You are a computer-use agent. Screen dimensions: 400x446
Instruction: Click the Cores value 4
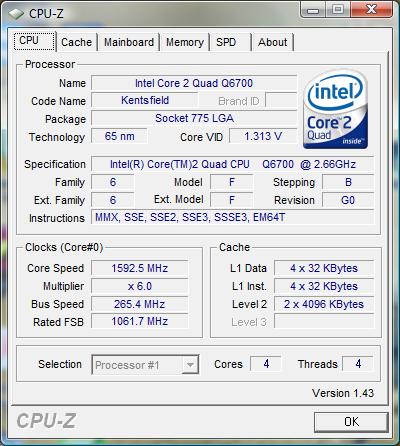[x=266, y=364]
